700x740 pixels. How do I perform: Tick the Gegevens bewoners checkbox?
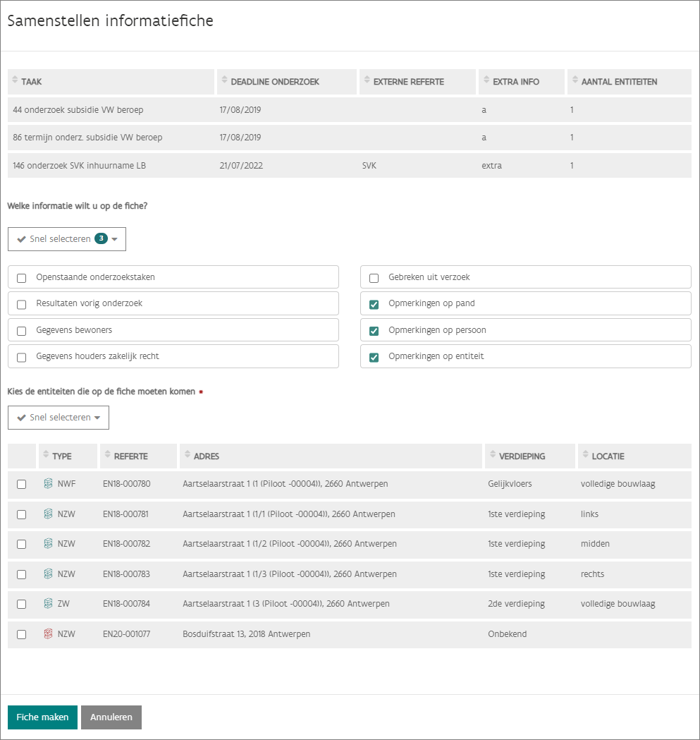click(x=22, y=331)
